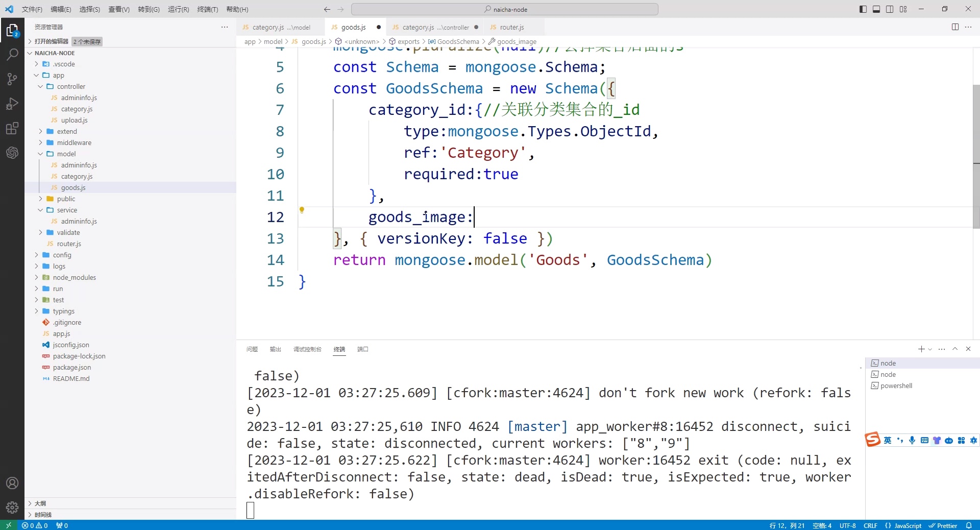Toggle the microphone icon in the Sogou input bar
The image size is (980, 530).
click(x=912, y=440)
